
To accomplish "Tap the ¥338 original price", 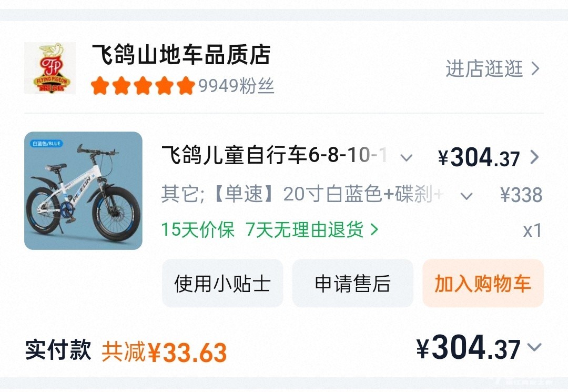I will [x=521, y=195].
